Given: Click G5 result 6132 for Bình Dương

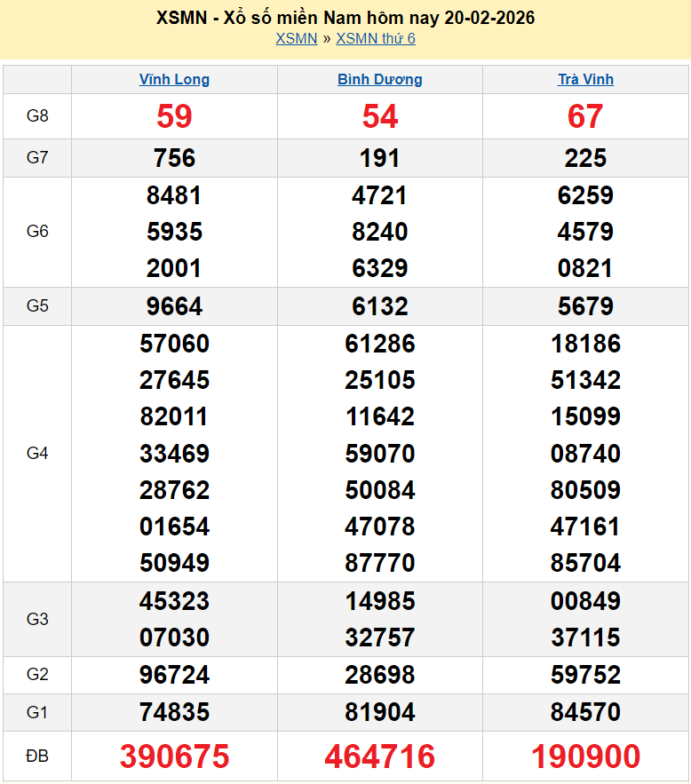Looking at the screenshot, I should tap(379, 306).
